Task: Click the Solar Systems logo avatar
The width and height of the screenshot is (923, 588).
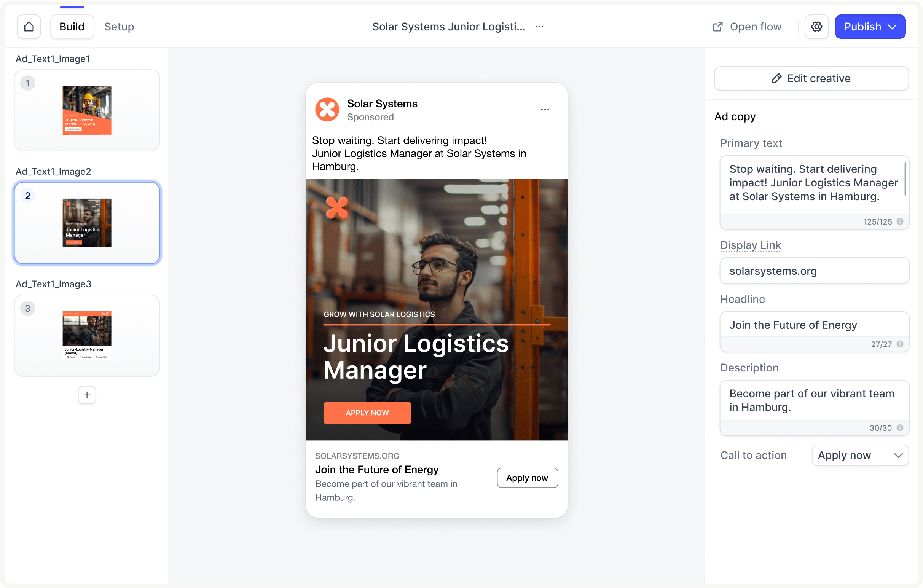Action: [x=327, y=110]
